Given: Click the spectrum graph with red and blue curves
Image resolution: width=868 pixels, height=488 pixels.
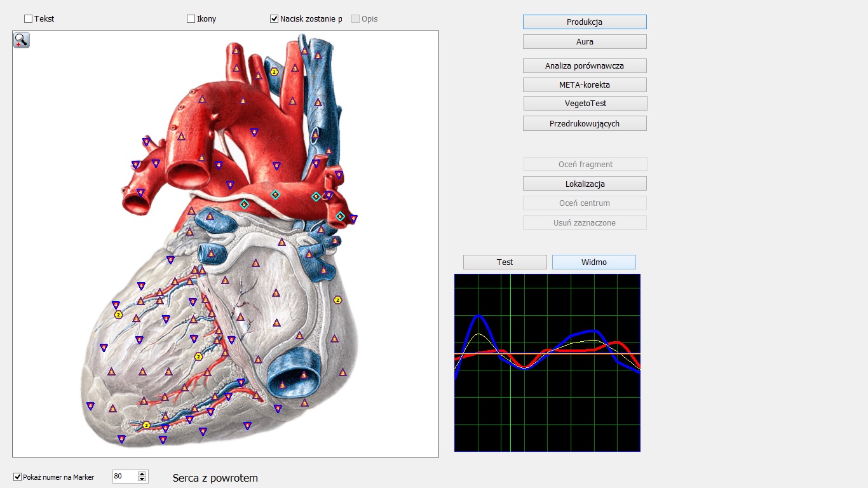Looking at the screenshot, I should tap(547, 363).
